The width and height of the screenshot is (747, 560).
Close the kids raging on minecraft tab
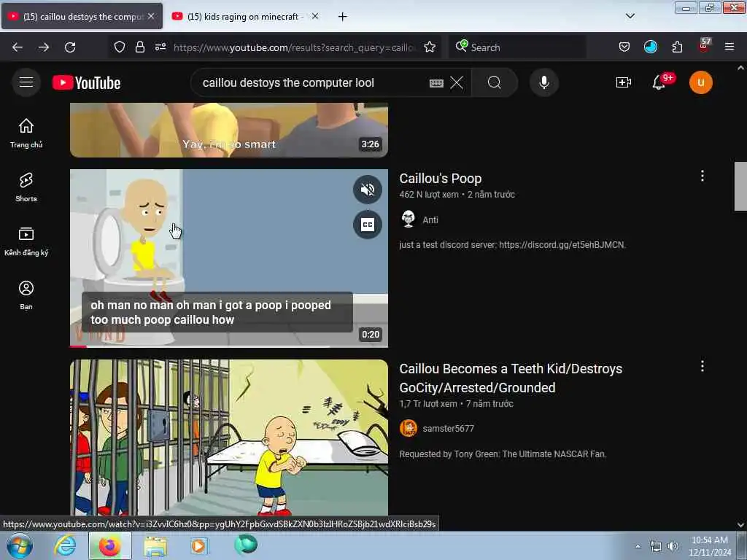tap(315, 16)
